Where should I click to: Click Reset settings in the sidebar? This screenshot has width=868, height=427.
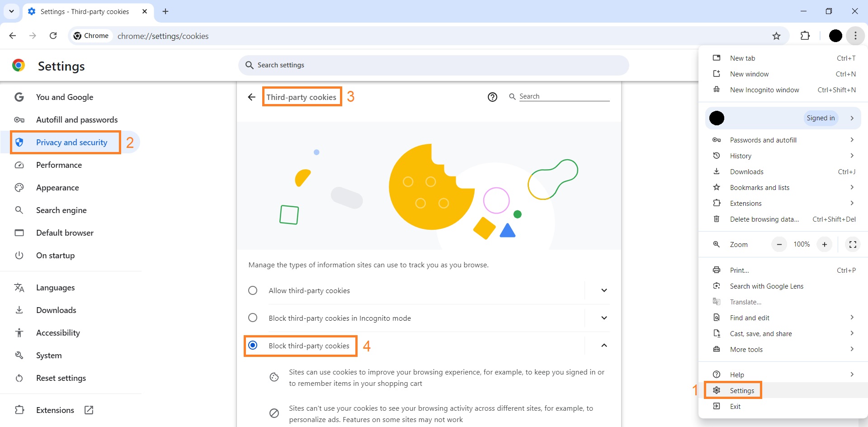click(x=61, y=378)
